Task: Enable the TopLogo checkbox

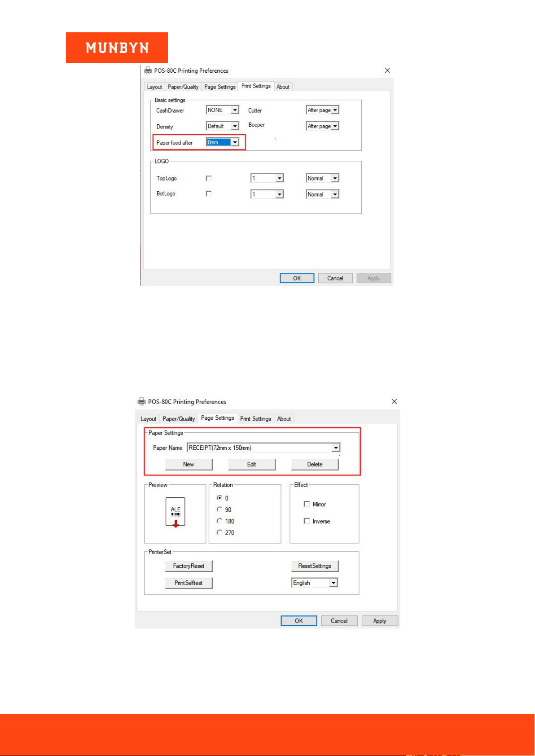Action: (209, 178)
